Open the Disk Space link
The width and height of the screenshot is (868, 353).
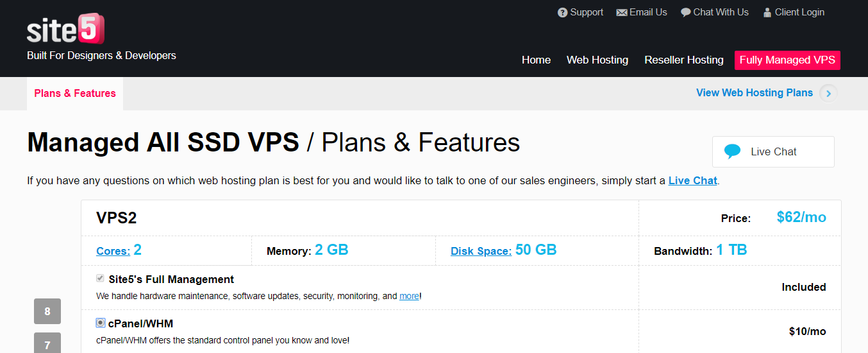tap(481, 251)
